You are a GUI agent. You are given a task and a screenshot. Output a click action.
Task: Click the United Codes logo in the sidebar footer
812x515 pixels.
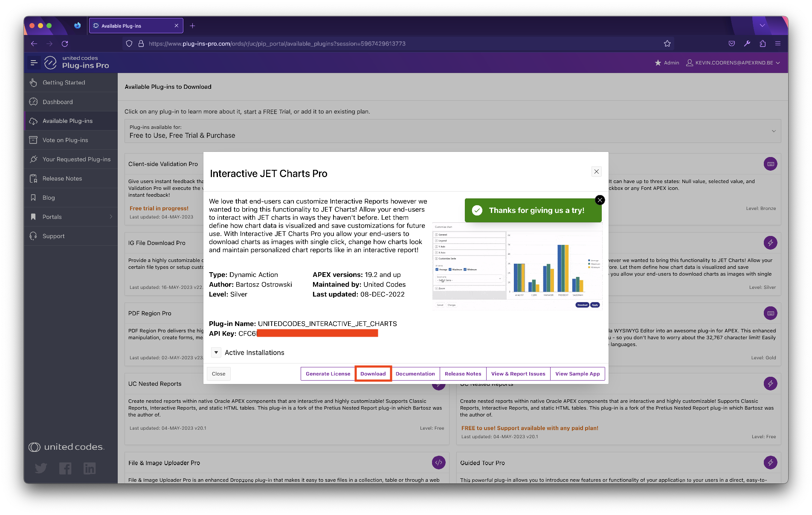[67, 447]
